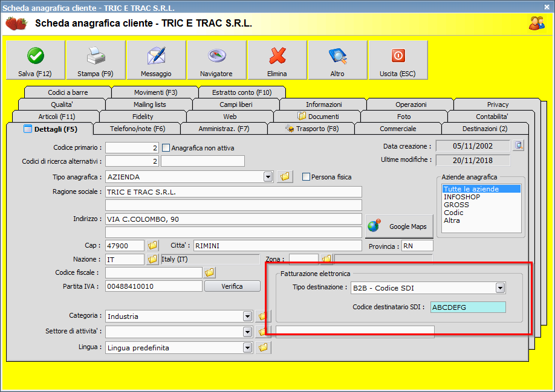555x392 pixels.
Task: Click the Provincia field showing RN
Action: tap(417, 246)
